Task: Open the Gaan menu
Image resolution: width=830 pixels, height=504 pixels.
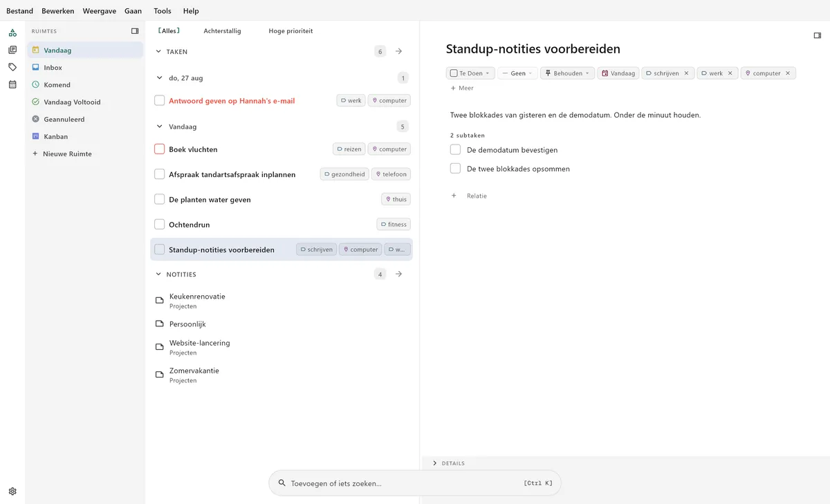Action: coord(133,11)
